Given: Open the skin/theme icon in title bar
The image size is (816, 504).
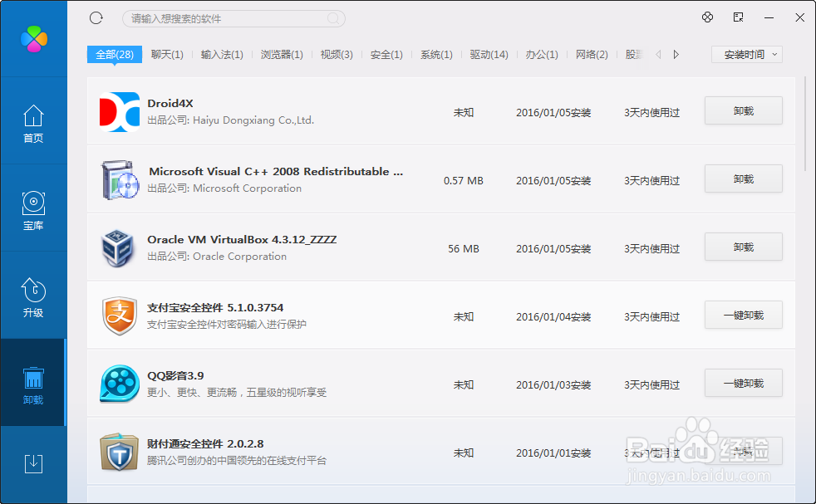Looking at the screenshot, I should pyautogui.click(x=707, y=17).
